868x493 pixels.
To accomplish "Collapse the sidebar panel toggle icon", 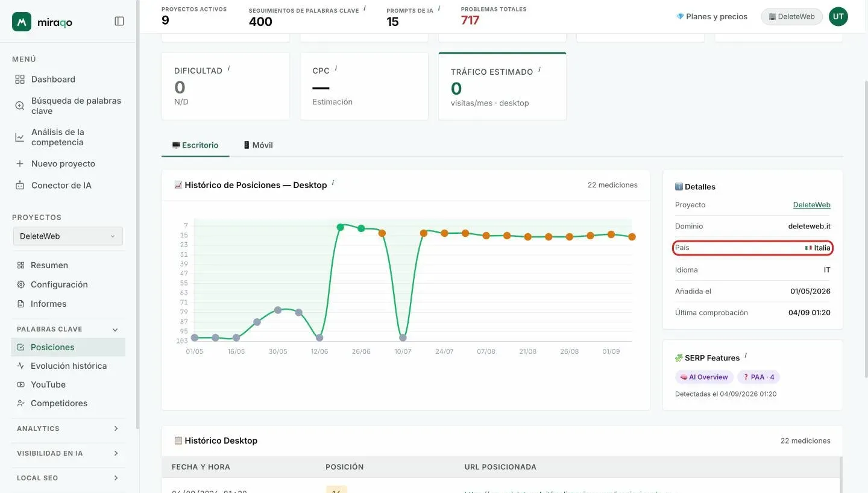I will tap(119, 21).
